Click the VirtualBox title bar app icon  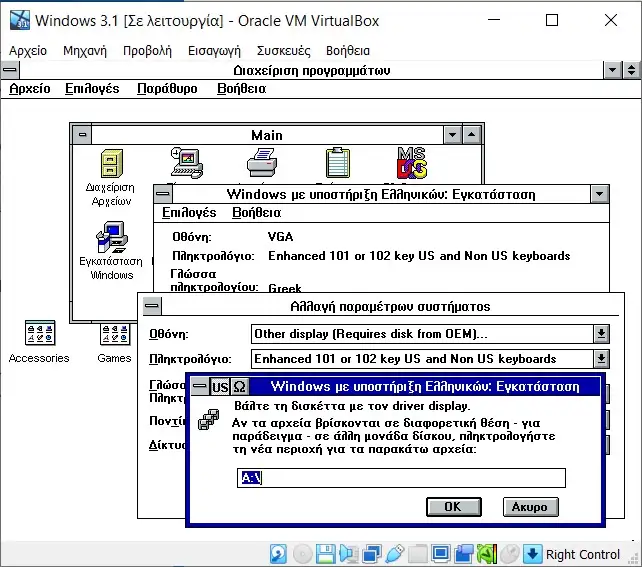click(x=20, y=20)
